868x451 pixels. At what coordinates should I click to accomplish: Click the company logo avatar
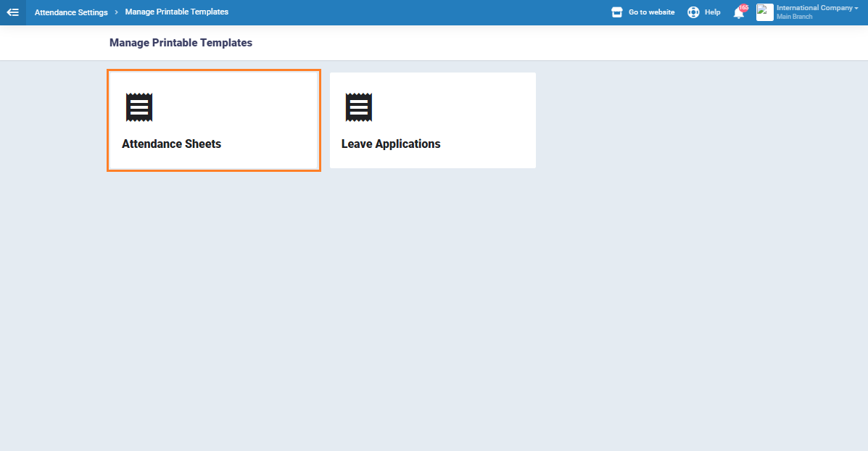pos(764,12)
